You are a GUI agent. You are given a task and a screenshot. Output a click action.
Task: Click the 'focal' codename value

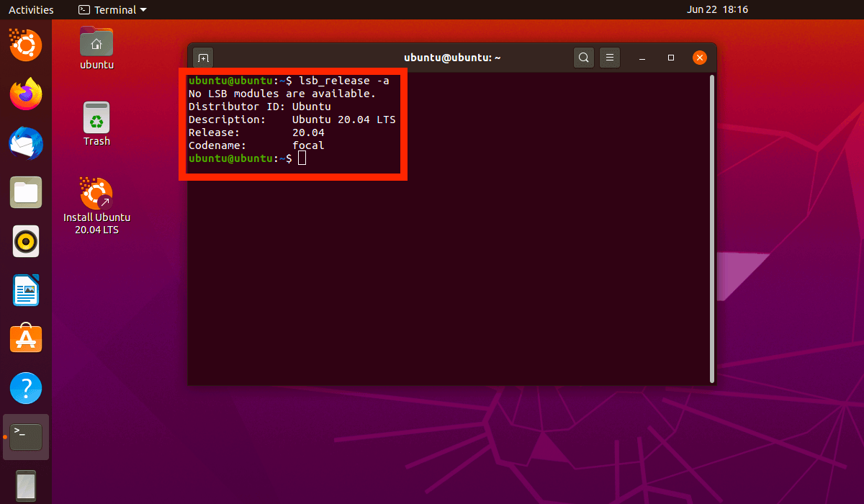click(x=308, y=145)
